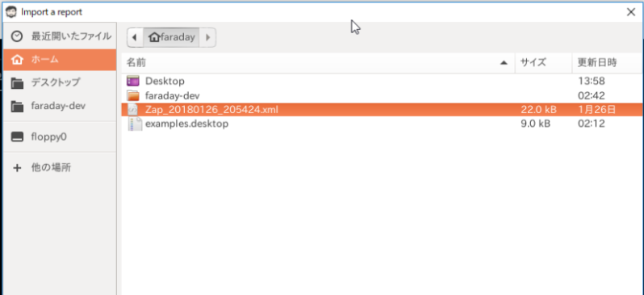
Task: Select the ホーム sidebar entry
Action: tap(60, 60)
